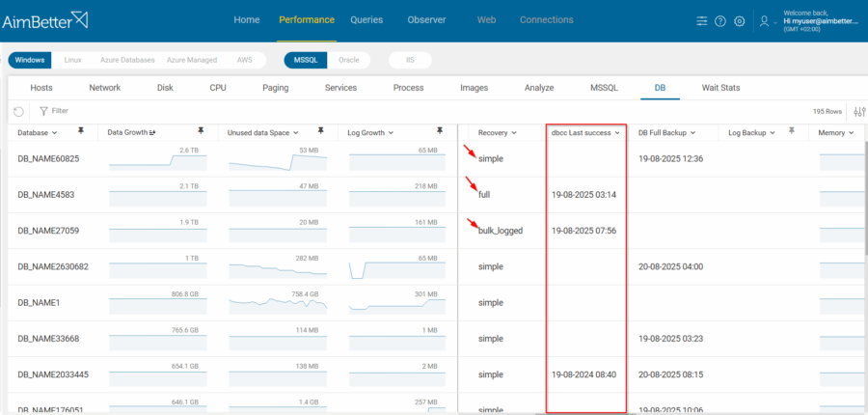Open Connections in top navigation
Screen dimensions: 868x415
coord(547,20)
